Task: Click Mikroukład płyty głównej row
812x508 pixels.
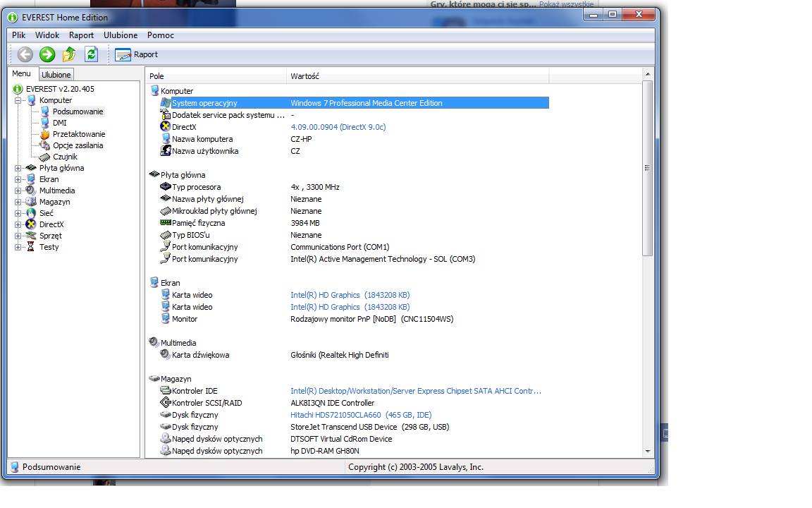Action: 355,211
